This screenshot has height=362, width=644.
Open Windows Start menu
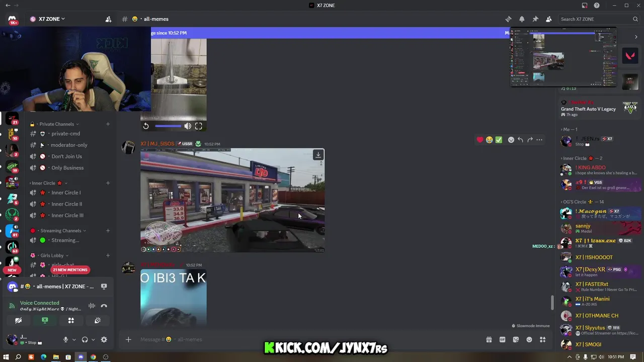6,357
